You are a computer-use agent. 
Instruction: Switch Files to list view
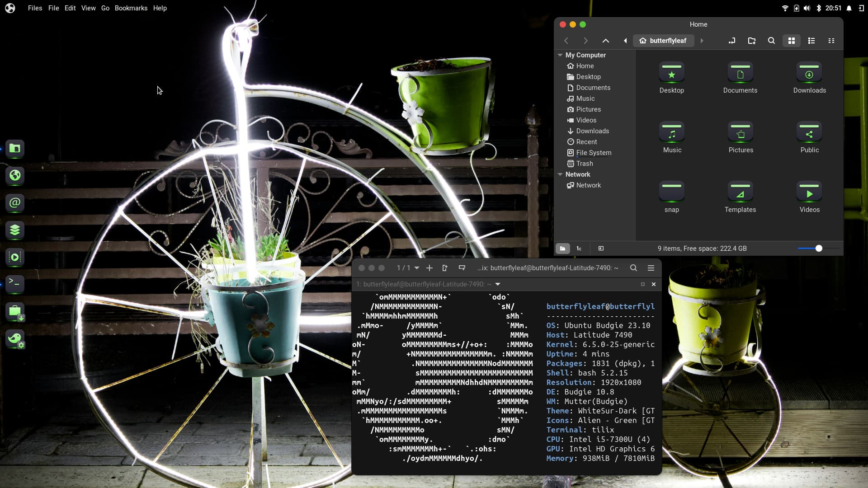click(x=811, y=41)
